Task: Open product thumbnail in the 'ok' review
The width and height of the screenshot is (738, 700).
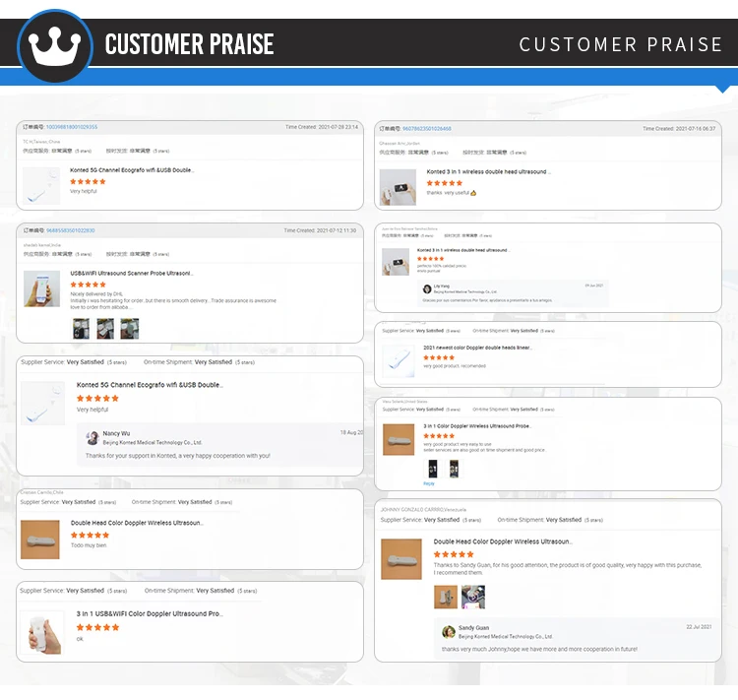Action: pyautogui.click(x=43, y=633)
